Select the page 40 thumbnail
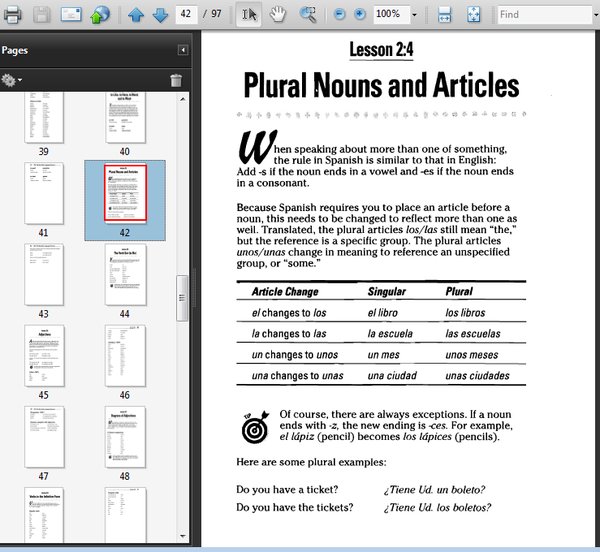Screen dimensions: 600x552 tap(126, 118)
